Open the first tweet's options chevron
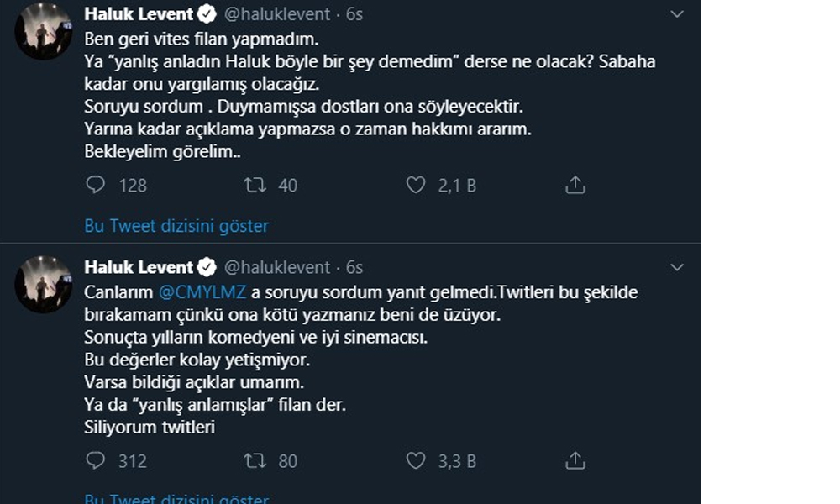This screenshot has width=840, height=504. (x=676, y=15)
